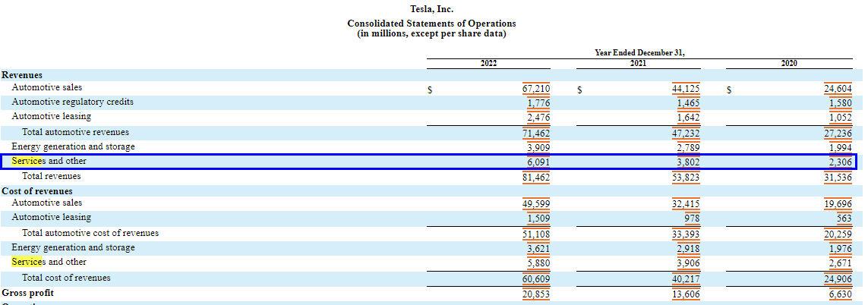Click the 81,462 total revenues value
Viewport: 868px width, 305px height.
[536, 177]
